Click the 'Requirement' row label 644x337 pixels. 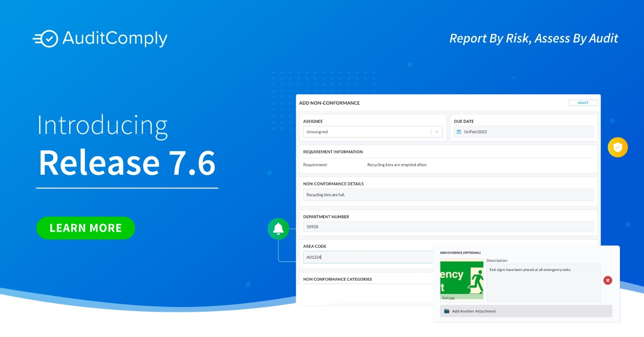point(315,165)
